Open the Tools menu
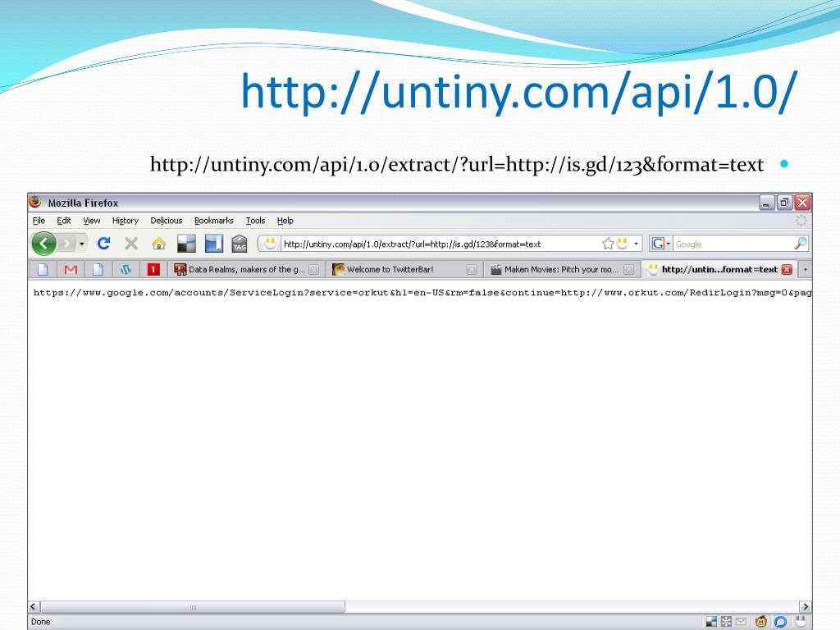Viewport: 840px width, 630px height. (256, 221)
